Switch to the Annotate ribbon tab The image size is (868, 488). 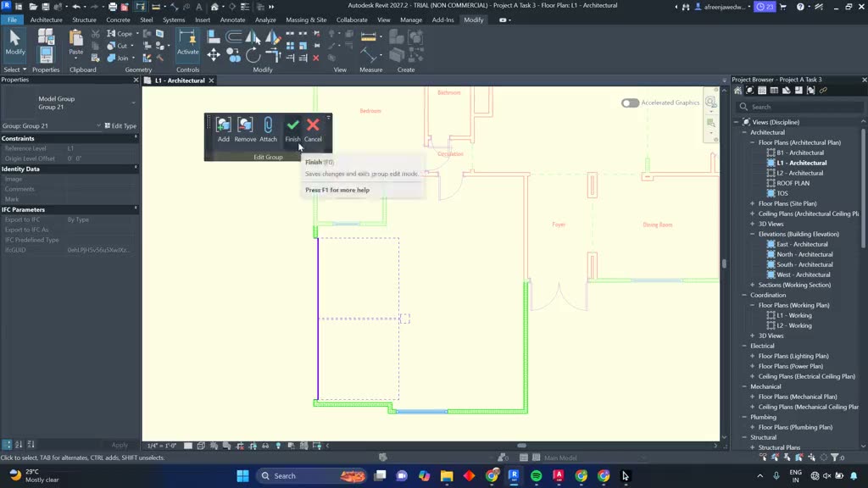pyautogui.click(x=232, y=20)
